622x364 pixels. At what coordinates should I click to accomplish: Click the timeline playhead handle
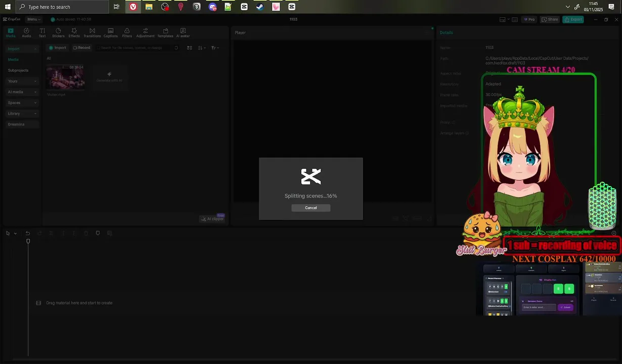(28, 241)
